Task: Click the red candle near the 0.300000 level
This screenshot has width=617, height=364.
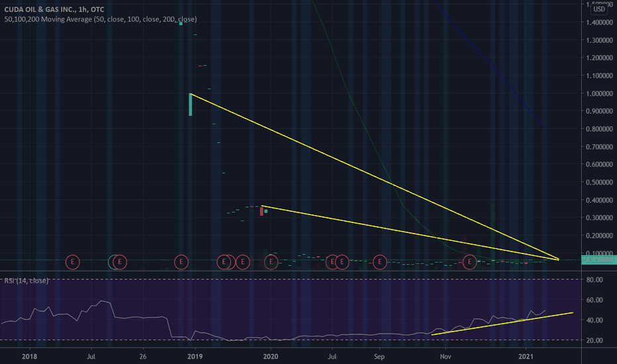Action: click(261, 211)
